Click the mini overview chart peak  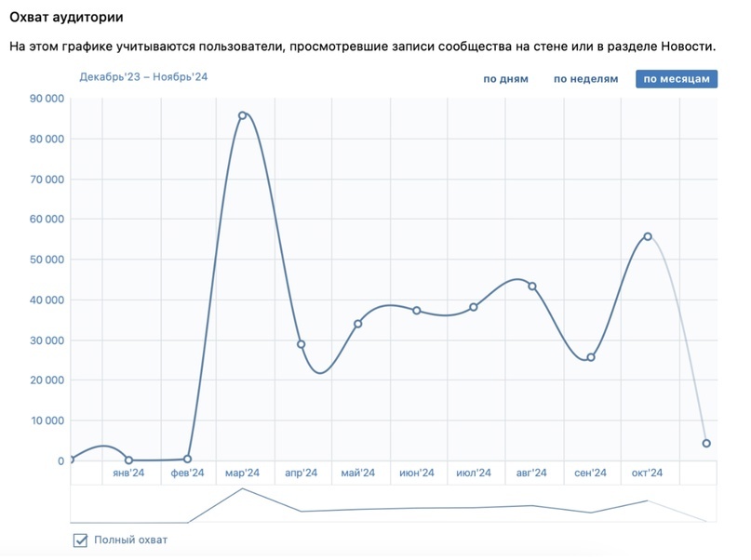[x=242, y=488]
